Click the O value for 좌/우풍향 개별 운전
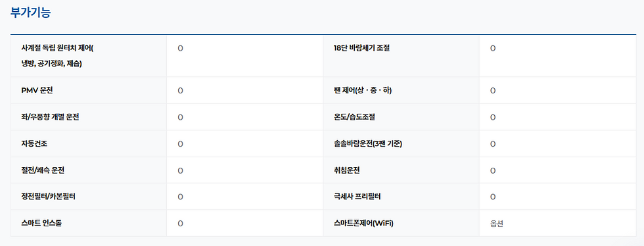The height and width of the screenshot is (246, 644). tap(180, 118)
